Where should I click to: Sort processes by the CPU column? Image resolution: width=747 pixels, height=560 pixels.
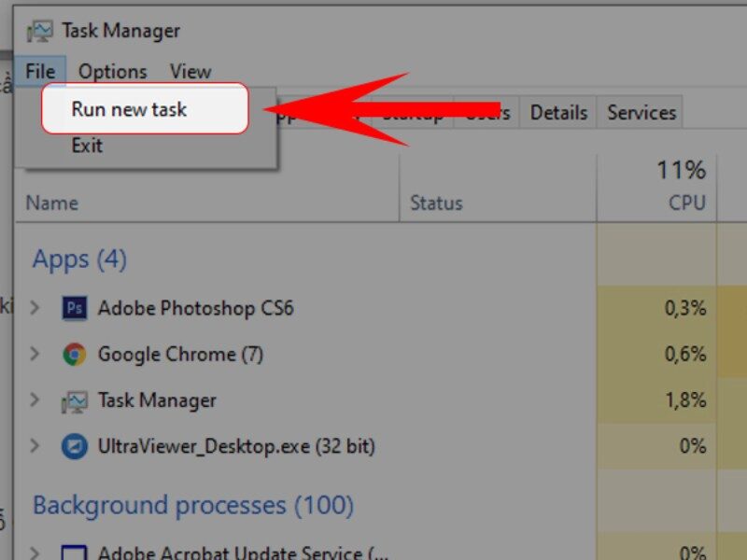pyautogui.click(x=688, y=202)
